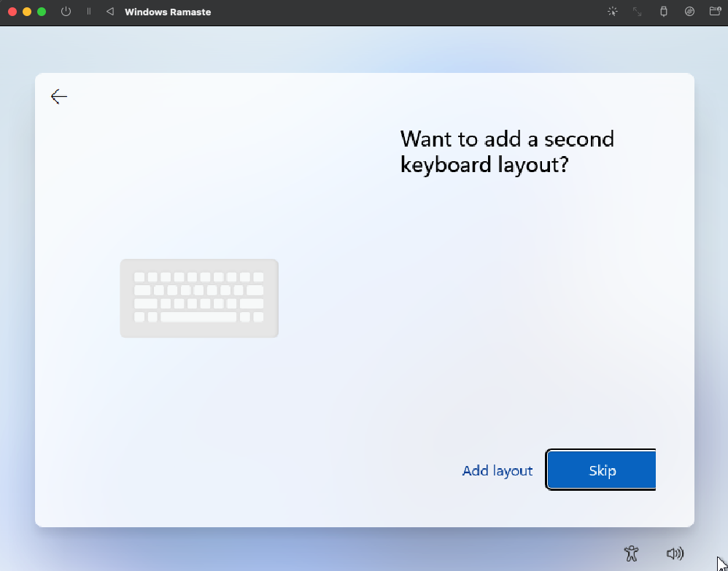This screenshot has width=728, height=571.
Task: Click the Skip button
Action: coord(601,470)
